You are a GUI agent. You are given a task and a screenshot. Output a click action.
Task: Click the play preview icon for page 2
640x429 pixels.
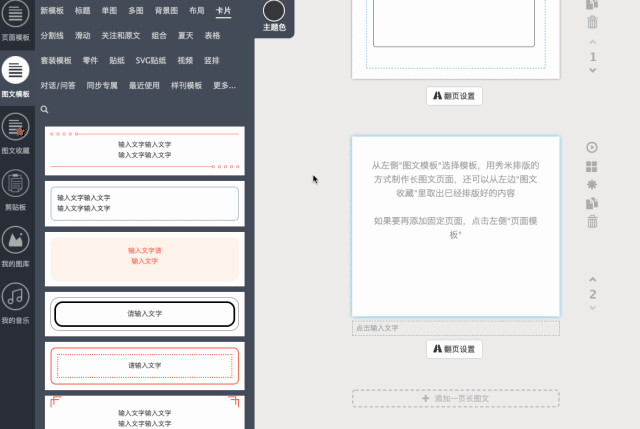click(x=592, y=147)
